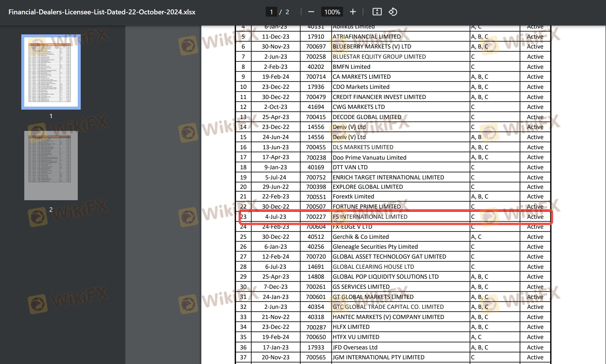Click the fit to page icon
This screenshot has width=606, height=364.
point(377,12)
